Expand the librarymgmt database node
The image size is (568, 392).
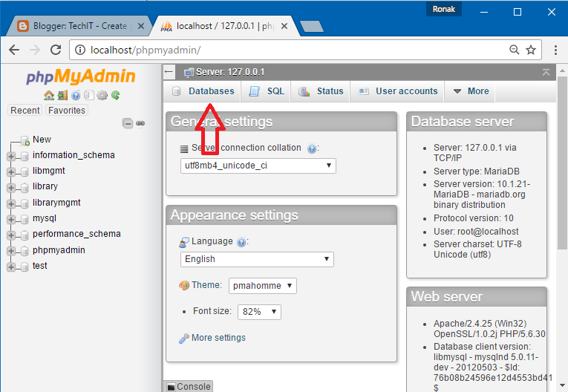coord(11,203)
